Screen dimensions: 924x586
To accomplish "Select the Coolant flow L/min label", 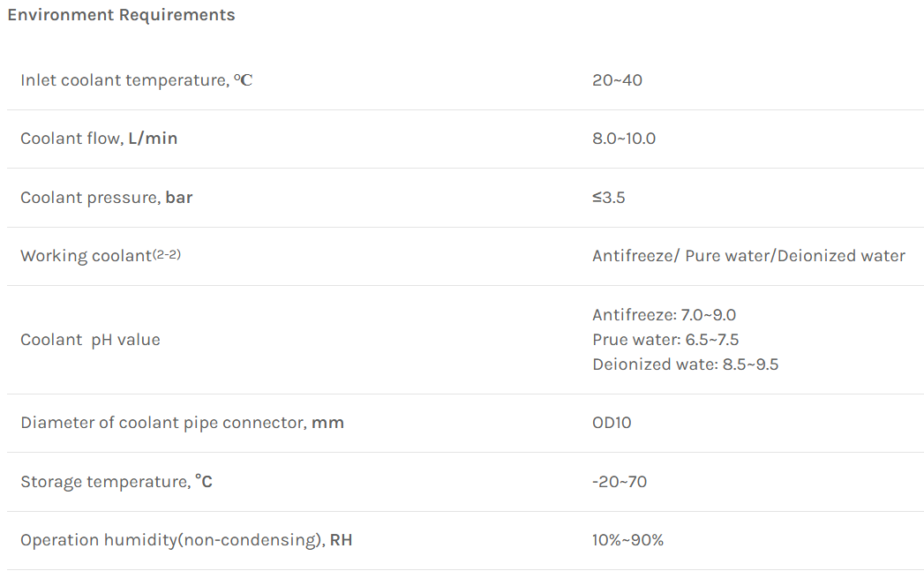I will pos(99,139).
